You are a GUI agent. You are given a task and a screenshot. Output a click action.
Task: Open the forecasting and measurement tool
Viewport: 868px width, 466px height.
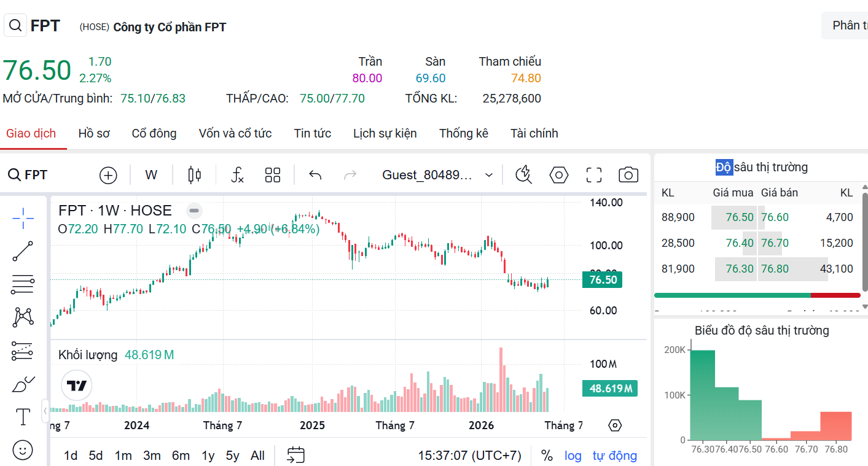(x=23, y=351)
